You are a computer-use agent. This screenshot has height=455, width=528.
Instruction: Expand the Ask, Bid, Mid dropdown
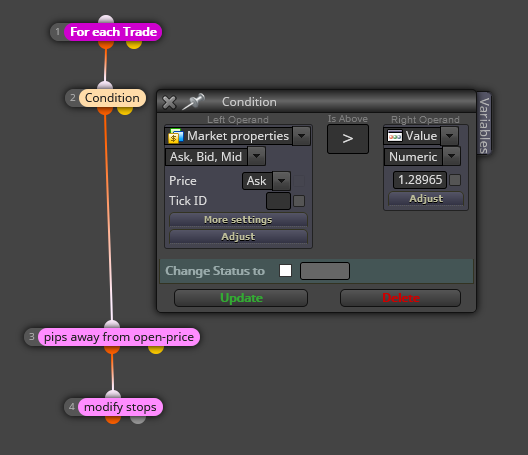[257, 156]
